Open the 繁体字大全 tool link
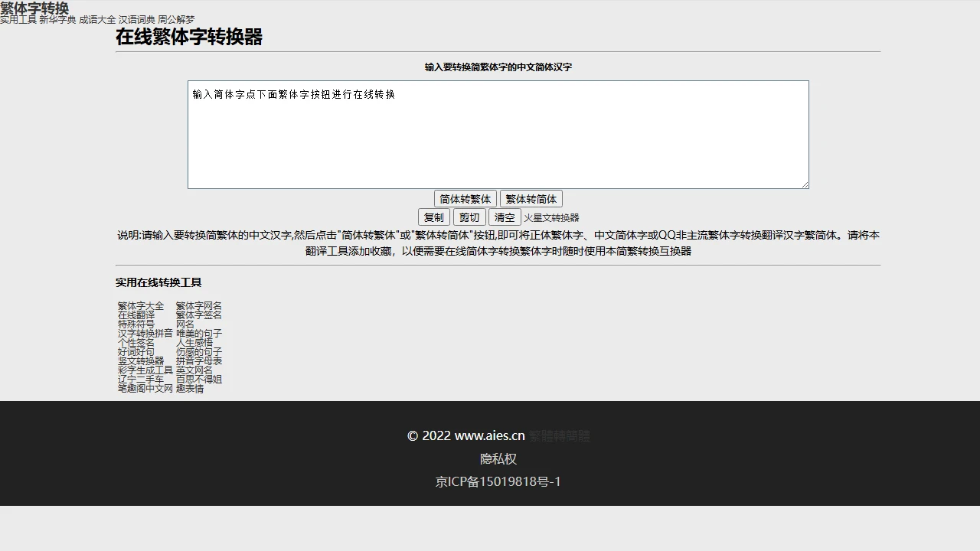Viewport: 980px width, 551px height. tap(141, 306)
